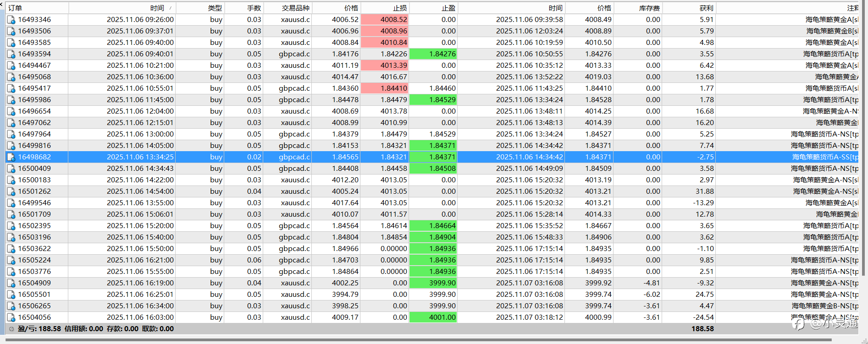
Task: Pick the trade icon next to 16503776
Action: tap(11, 272)
